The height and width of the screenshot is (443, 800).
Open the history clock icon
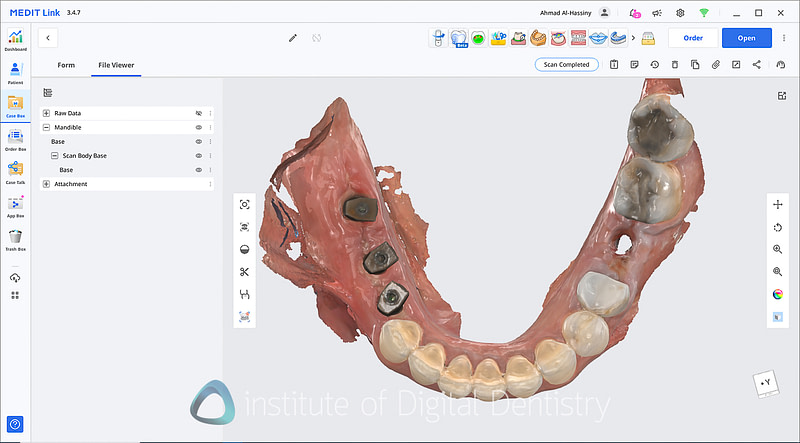click(x=655, y=64)
